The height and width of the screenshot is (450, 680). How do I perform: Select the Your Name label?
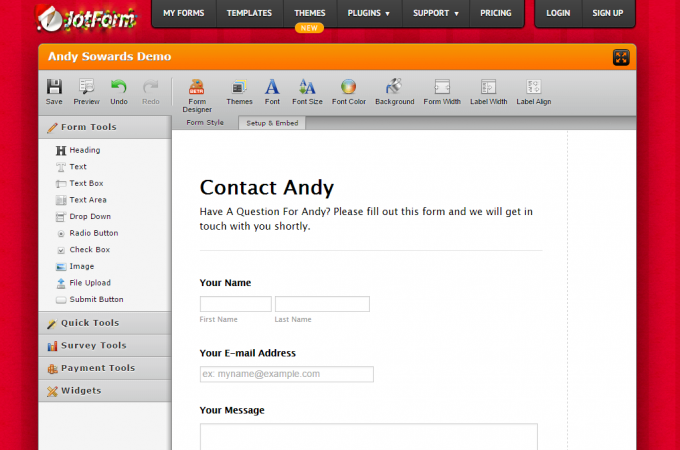(225, 283)
